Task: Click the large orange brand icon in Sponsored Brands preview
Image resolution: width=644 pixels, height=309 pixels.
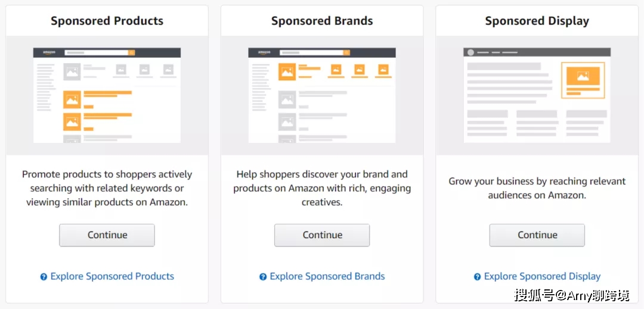Action: click(x=287, y=71)
